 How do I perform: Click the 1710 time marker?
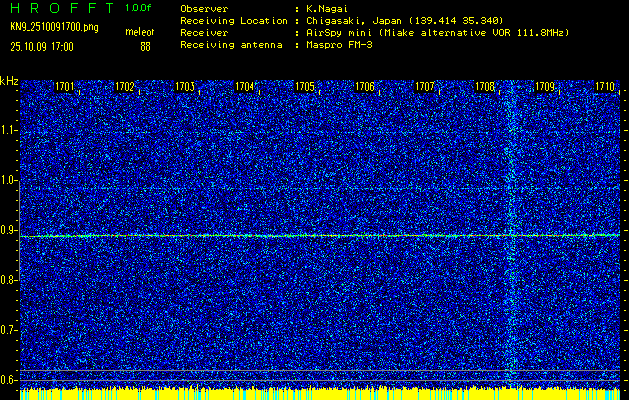[605, 87]
